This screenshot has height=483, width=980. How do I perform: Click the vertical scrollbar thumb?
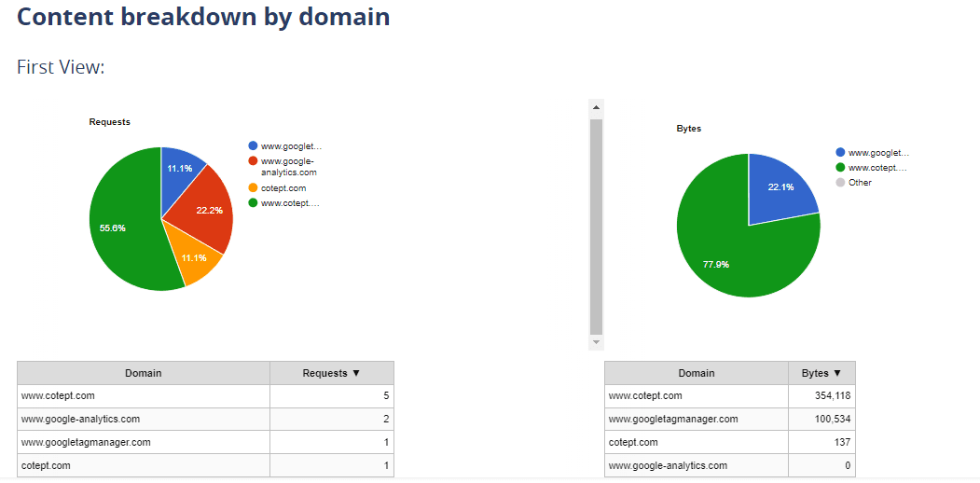(x=597, y=224)
